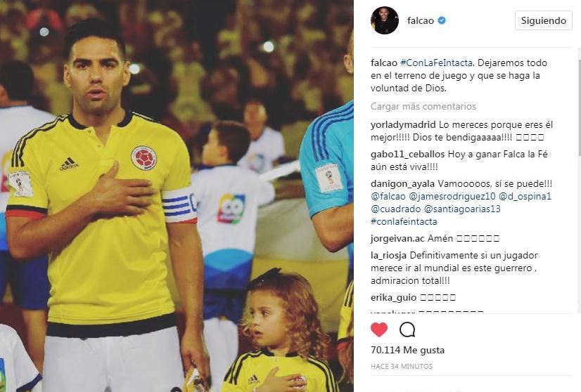Open the @cuadrado mention link
The image size is (581, 392).
pos(396,209)
